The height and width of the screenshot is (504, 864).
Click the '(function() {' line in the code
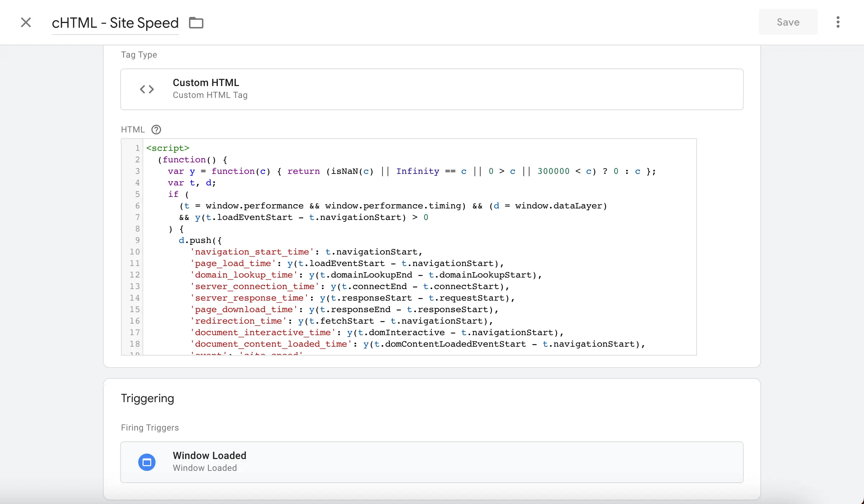click(192, 159)
